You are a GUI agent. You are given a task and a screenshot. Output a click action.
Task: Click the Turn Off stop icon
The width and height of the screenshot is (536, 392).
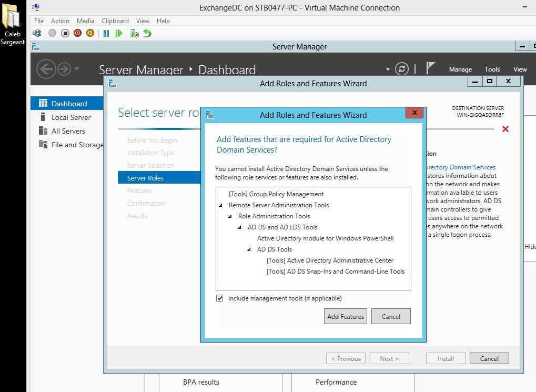pos(65,33)
